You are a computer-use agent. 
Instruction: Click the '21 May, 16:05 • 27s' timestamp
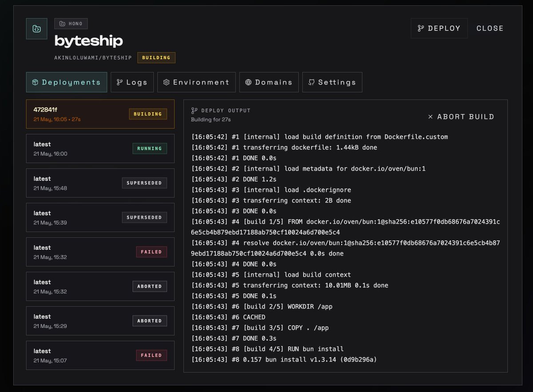tap(57, 119)
